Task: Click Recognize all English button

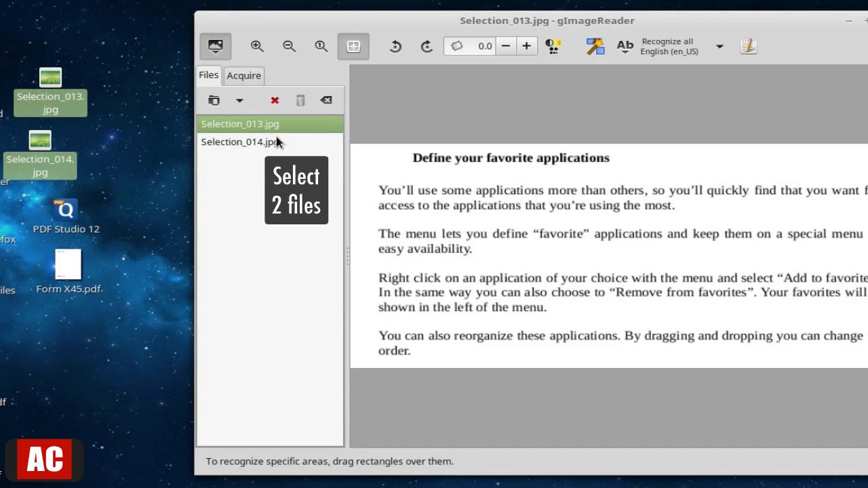Action: [658, 46]
